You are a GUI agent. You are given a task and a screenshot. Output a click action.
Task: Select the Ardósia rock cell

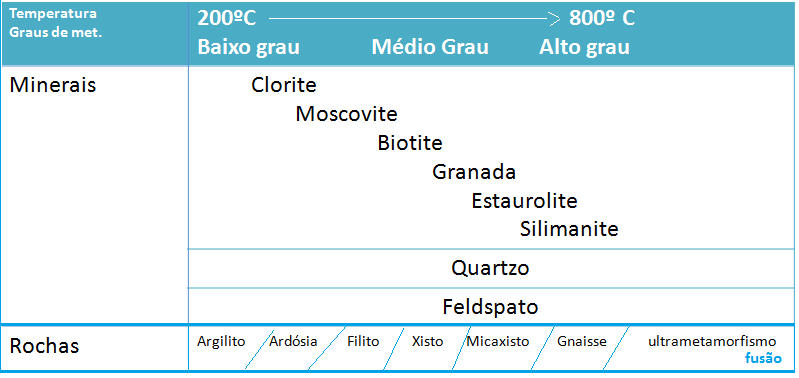(293, 341)
